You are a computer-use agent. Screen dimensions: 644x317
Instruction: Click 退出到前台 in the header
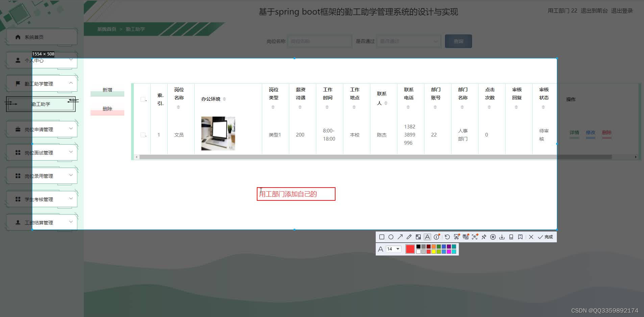[594, 11]
